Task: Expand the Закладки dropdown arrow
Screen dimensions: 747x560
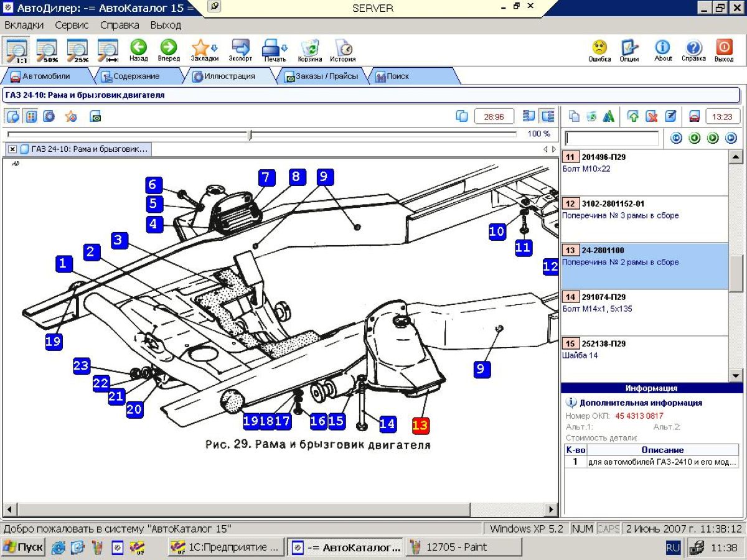Action: 215,48
